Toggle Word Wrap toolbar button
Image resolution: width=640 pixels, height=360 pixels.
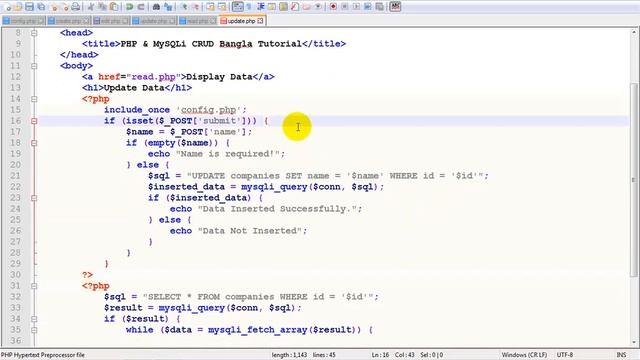238,7
